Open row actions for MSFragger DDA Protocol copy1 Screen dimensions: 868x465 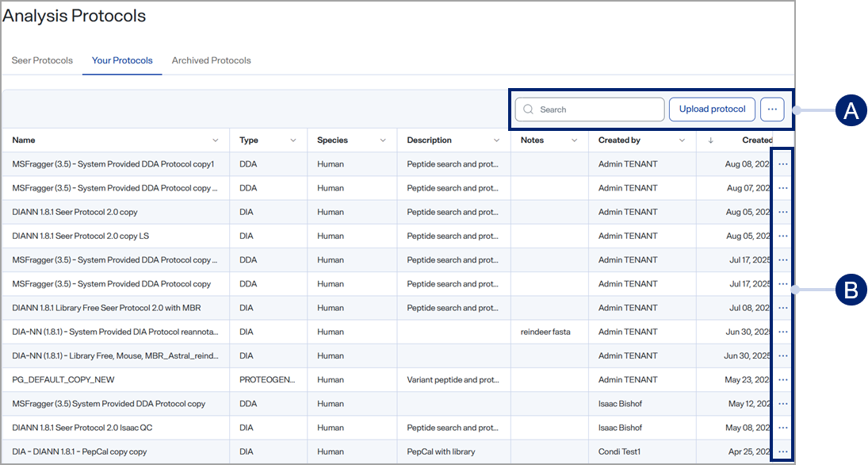782,164
